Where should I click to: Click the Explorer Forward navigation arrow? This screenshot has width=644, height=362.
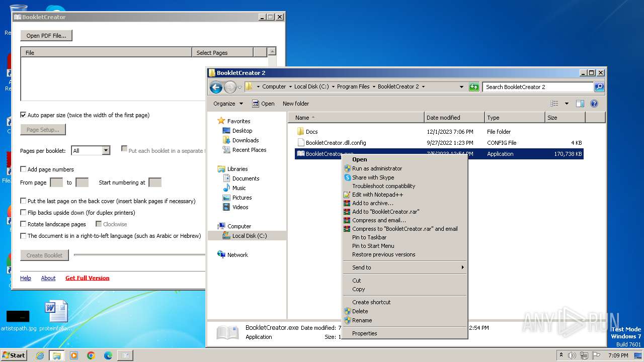pyautogui.click(x=230, y=87)
